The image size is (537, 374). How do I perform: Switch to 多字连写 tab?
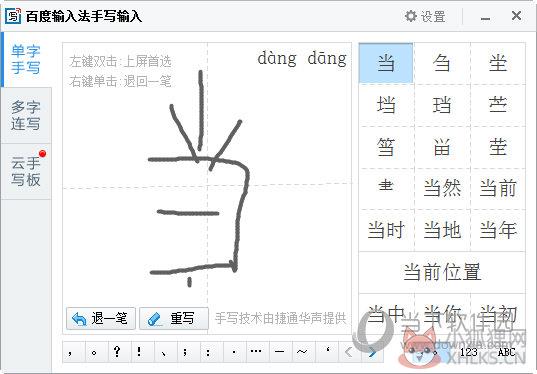point(26,115)
